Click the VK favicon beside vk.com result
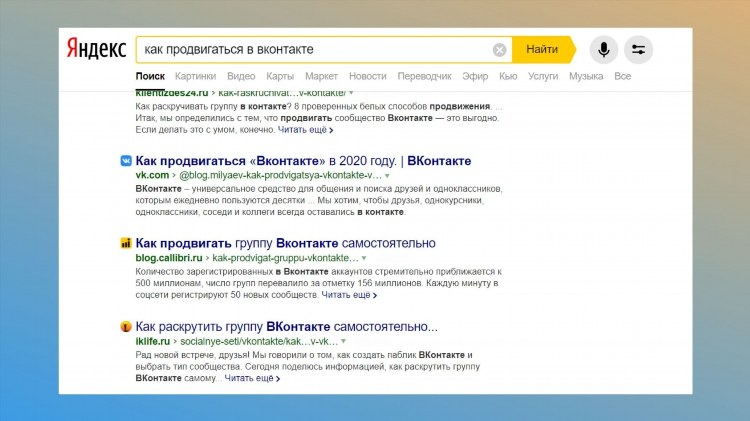750x421 pixels. [126, 161]
